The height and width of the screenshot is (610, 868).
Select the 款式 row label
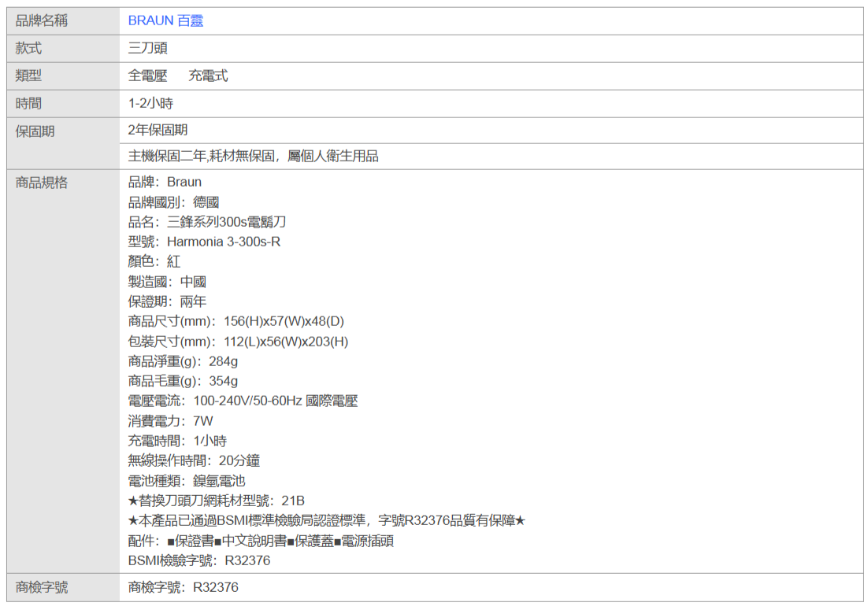coord(29,49)
